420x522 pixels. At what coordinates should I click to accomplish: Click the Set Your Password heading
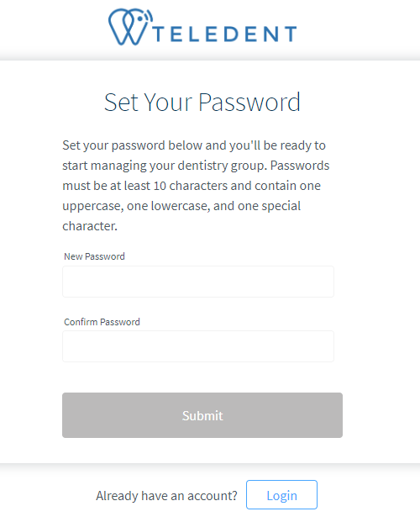tap(202, 103)
